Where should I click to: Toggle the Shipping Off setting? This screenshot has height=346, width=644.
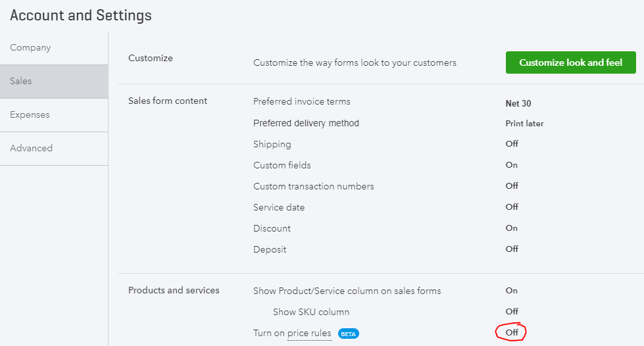point(512,144)
